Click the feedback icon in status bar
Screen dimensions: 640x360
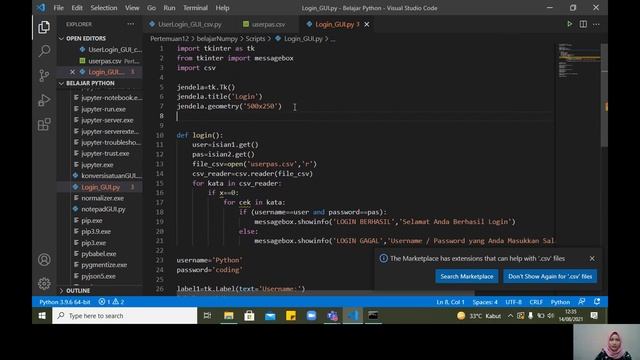point(582,302)
